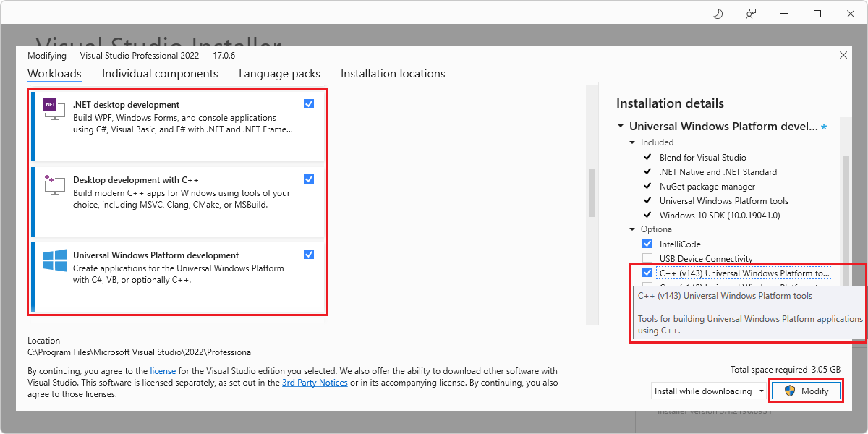868x434 pixels.
Task: Collapse the Included components list
Action: click(632, 142)
